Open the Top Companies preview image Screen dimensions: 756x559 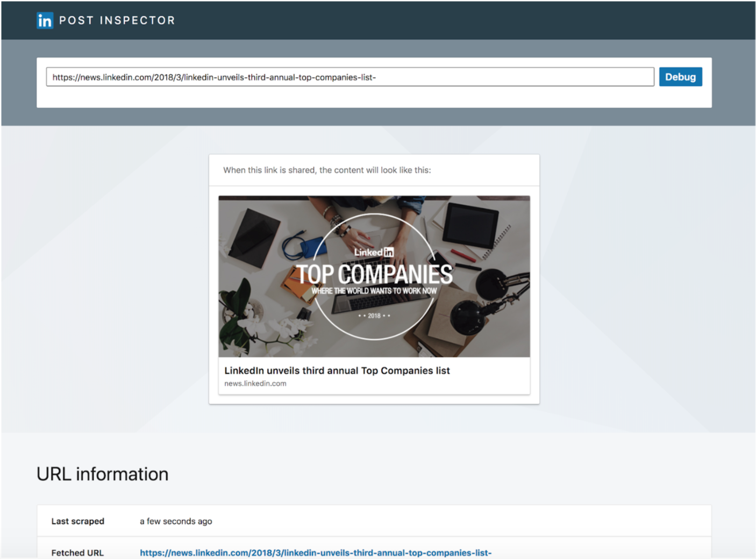click(374, 276)
